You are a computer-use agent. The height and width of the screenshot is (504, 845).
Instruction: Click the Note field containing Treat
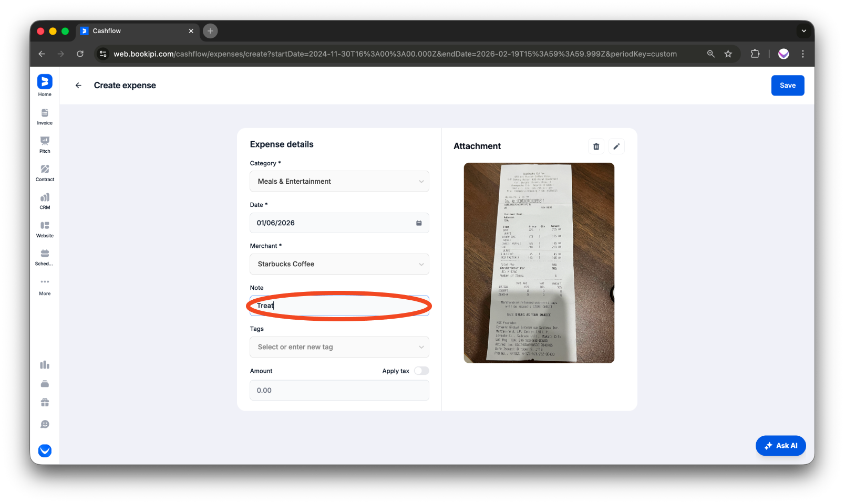point(339,306)
